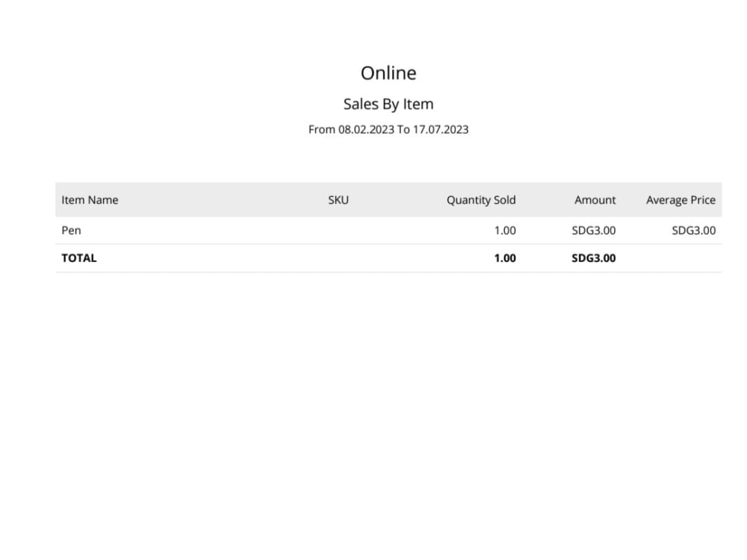Click the empty SKU cell for Pen
The image size is (747, 560).
click(x=338, y=231)
